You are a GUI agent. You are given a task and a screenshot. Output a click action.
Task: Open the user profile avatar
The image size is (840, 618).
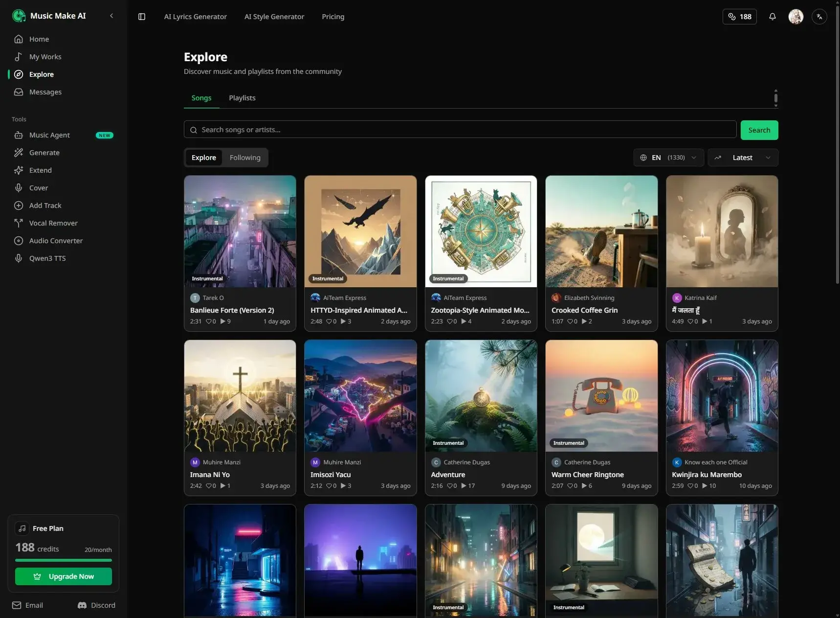pos(796,17)
